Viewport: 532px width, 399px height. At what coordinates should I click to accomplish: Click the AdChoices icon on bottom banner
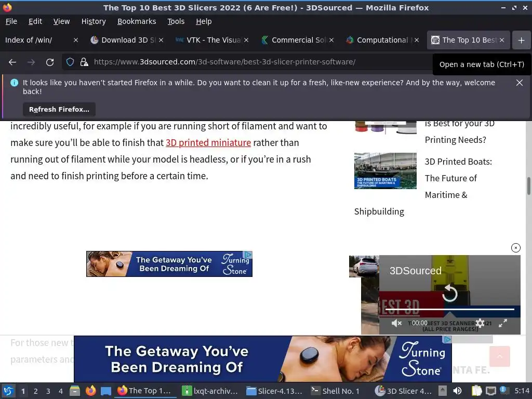[447, 339]
